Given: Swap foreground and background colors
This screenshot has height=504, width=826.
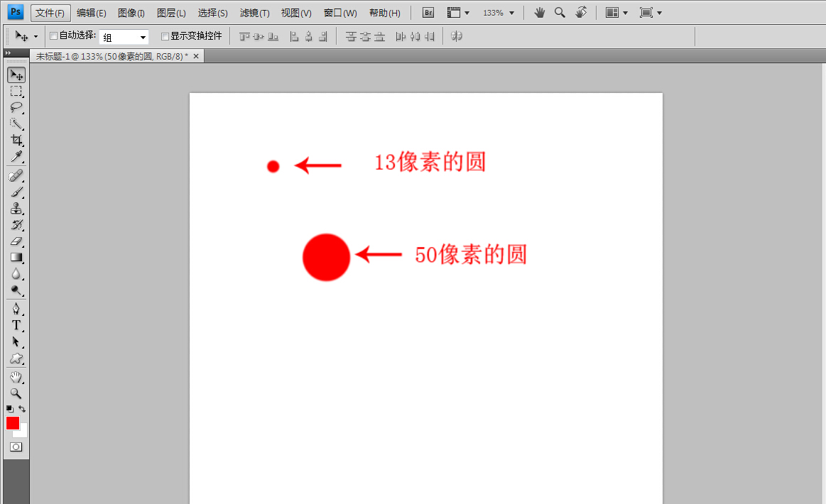Looking at the screenshot, I should point(22,409).
